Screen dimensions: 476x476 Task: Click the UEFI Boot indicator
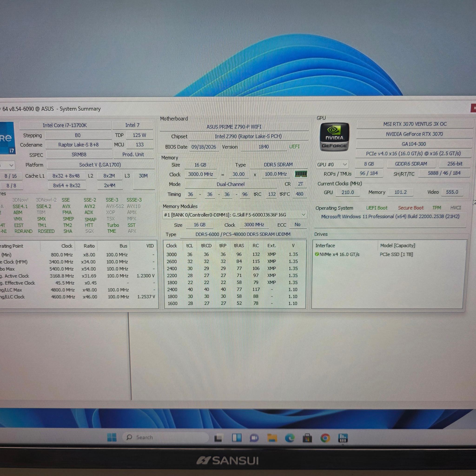point(377,208)
